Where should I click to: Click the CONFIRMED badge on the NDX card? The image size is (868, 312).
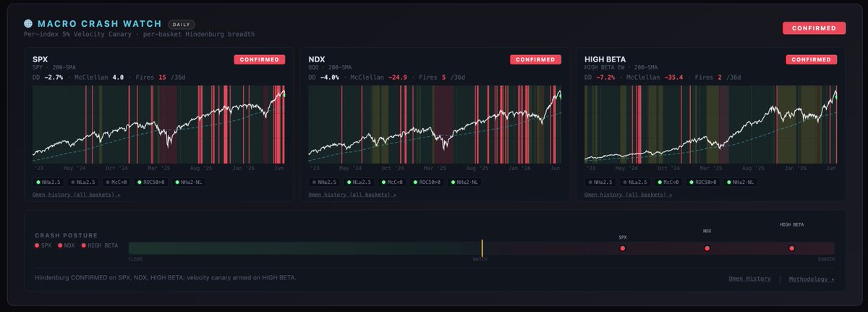pos(535,59)
